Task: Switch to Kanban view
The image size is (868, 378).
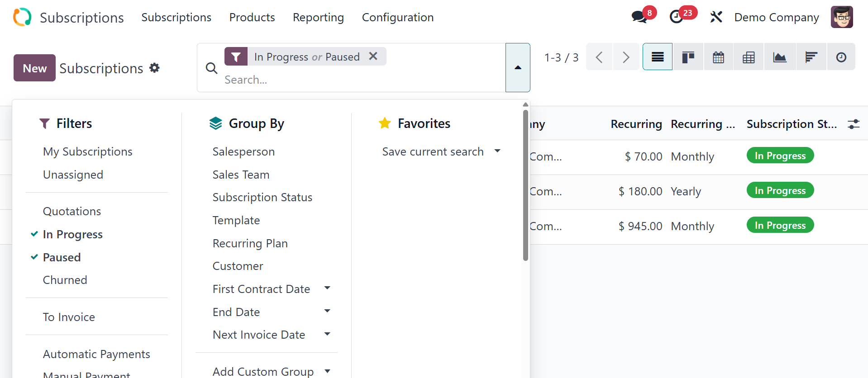Action: (688, 57)
